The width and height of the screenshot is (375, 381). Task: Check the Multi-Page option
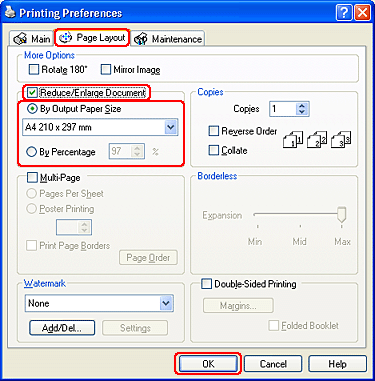(x=32, y=177)
